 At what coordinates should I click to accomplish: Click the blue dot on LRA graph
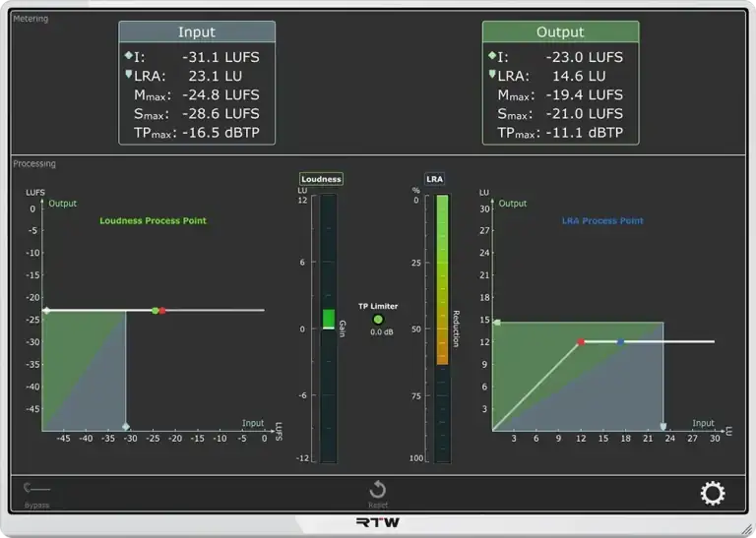(621, 342)
